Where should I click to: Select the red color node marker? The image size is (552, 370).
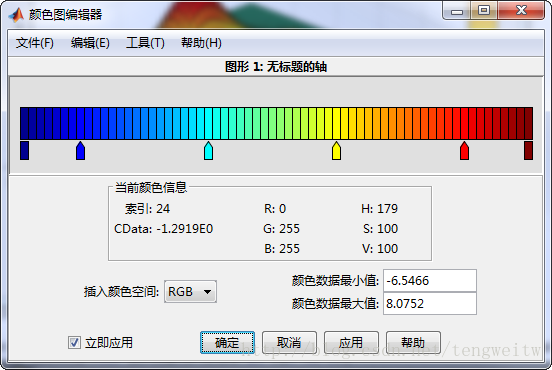[464, 151]
